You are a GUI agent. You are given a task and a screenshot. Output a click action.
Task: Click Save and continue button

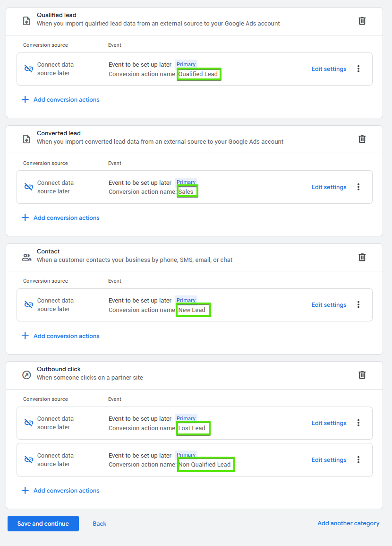coord(43,524)
